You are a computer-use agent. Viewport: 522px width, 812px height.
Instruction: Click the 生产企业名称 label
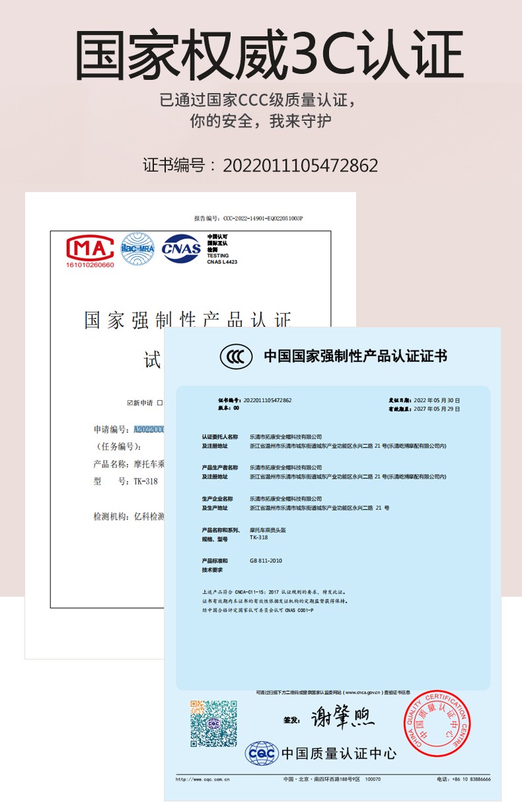[217, 498]
